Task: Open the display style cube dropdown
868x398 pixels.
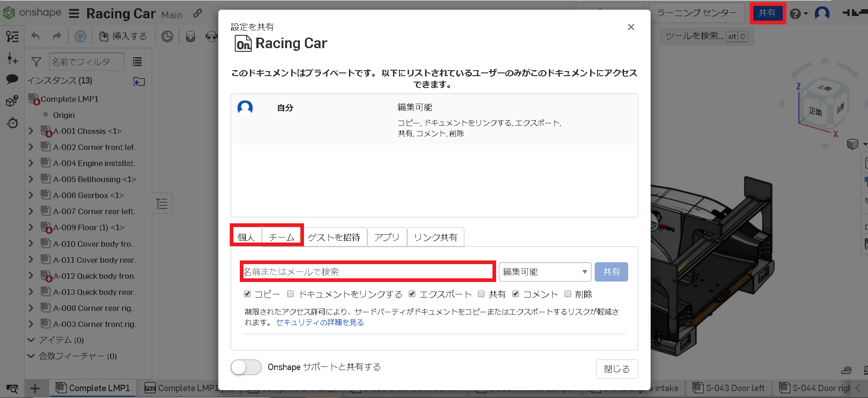Action: [x=857, y=144]
